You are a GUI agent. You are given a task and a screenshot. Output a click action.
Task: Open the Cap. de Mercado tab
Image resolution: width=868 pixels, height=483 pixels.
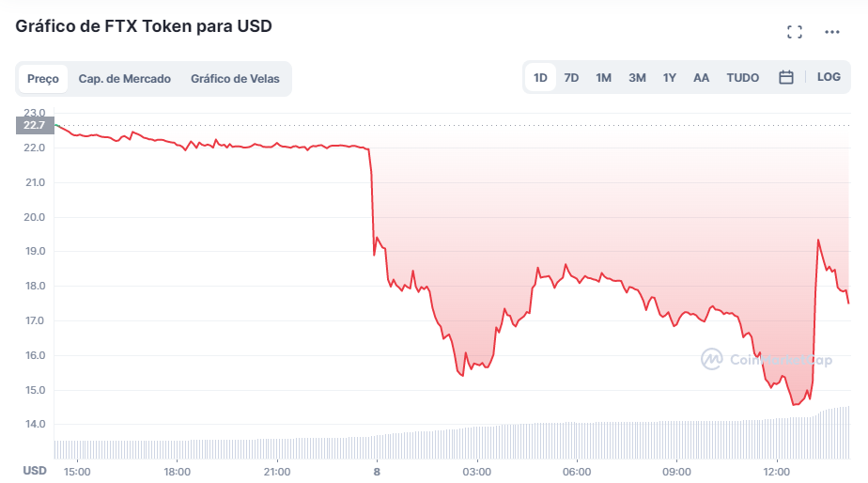point(125,79)
